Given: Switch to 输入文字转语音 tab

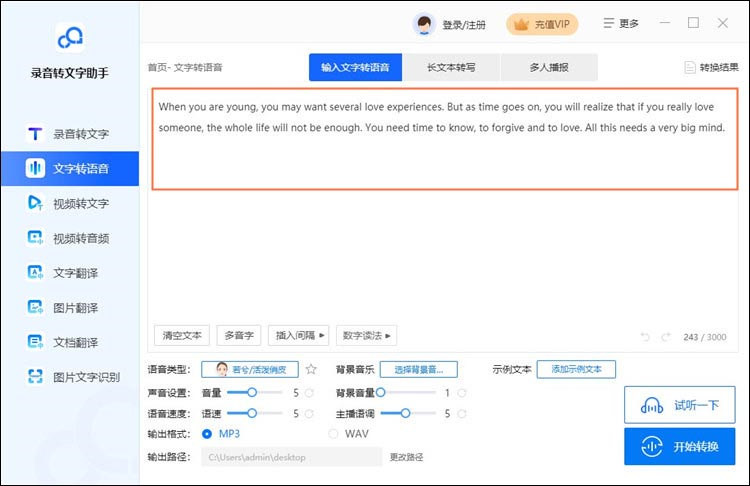Looking at the screenshot, I should pyautogui.click(x=355, y=67).
